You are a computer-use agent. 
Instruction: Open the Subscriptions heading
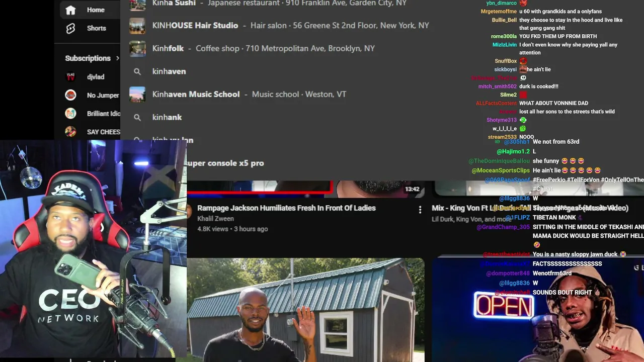pos(88,58)
